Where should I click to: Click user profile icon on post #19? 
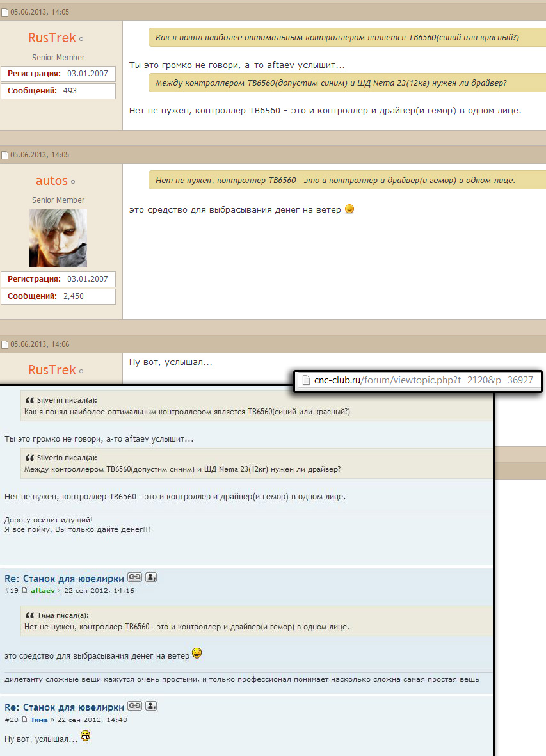[x=151, y=577]
